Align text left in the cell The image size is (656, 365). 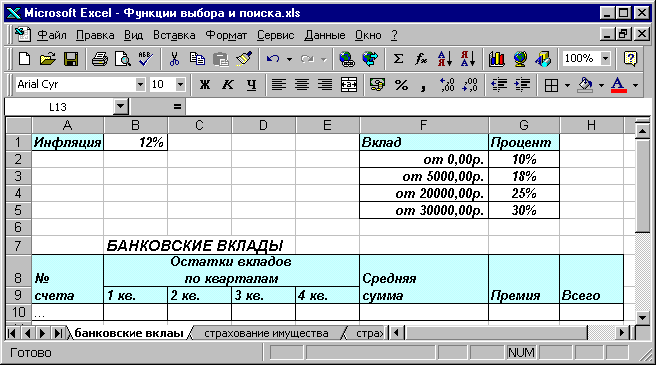click(279, 85)
